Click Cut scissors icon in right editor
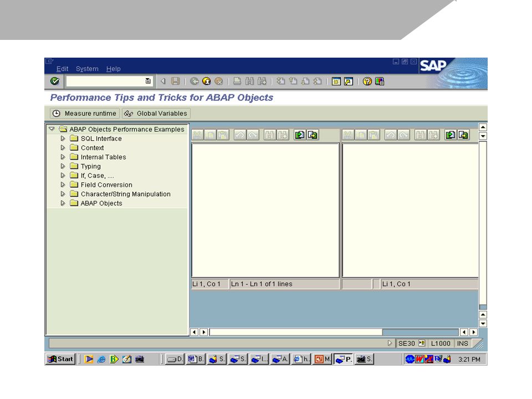 [348, 135]
